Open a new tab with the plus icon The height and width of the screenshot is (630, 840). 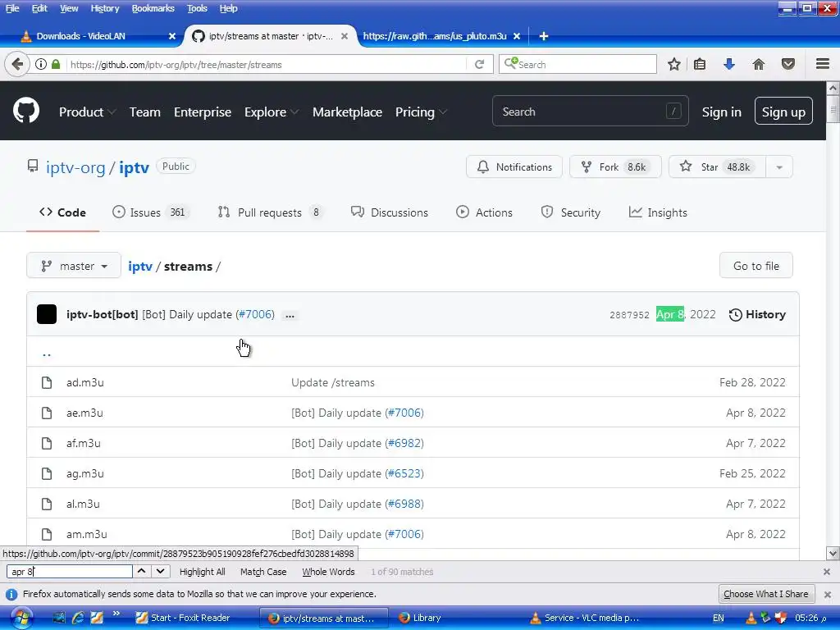coord(543,36)
